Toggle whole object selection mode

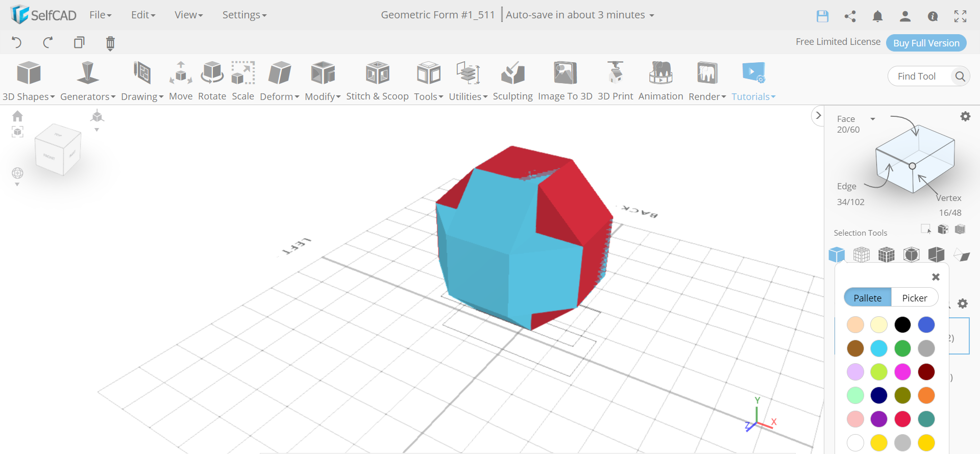[x=837, y=254]
